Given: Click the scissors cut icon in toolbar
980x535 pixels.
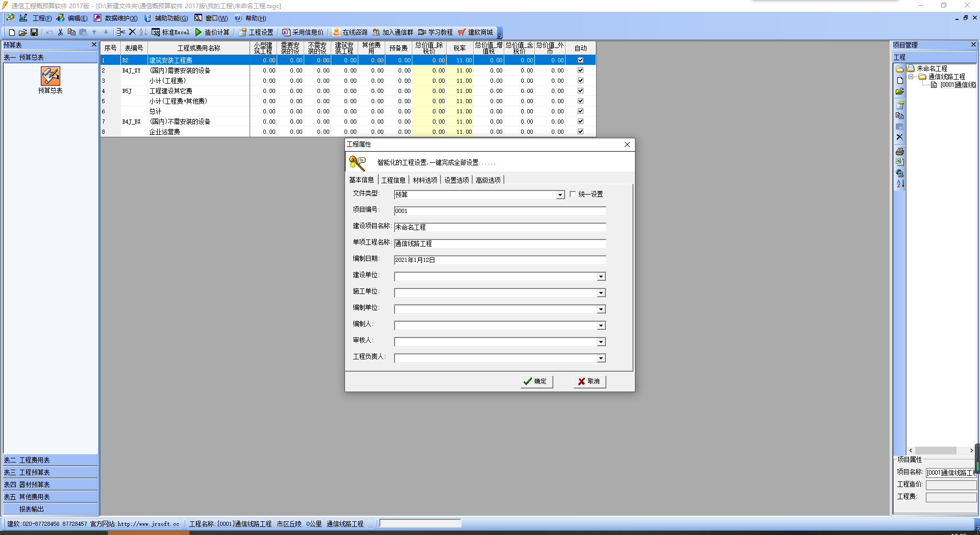Looking at the screenshot, I should (60, 32).
